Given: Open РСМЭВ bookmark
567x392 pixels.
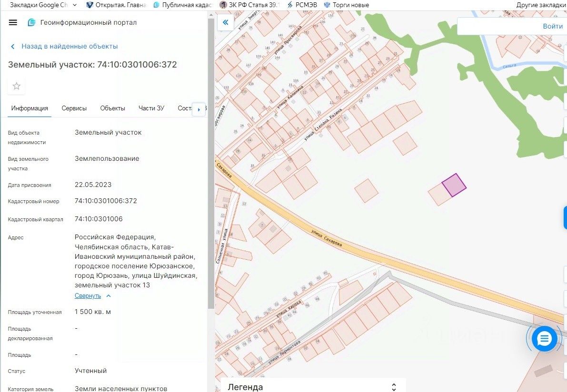Looking at the screenshot, I should click(300, 5).
